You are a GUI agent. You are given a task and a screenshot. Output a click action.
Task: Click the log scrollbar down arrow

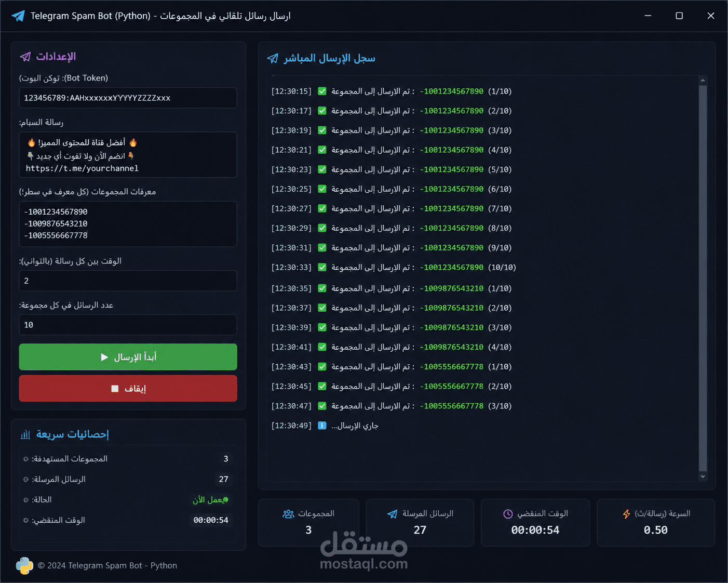(703, 476)
